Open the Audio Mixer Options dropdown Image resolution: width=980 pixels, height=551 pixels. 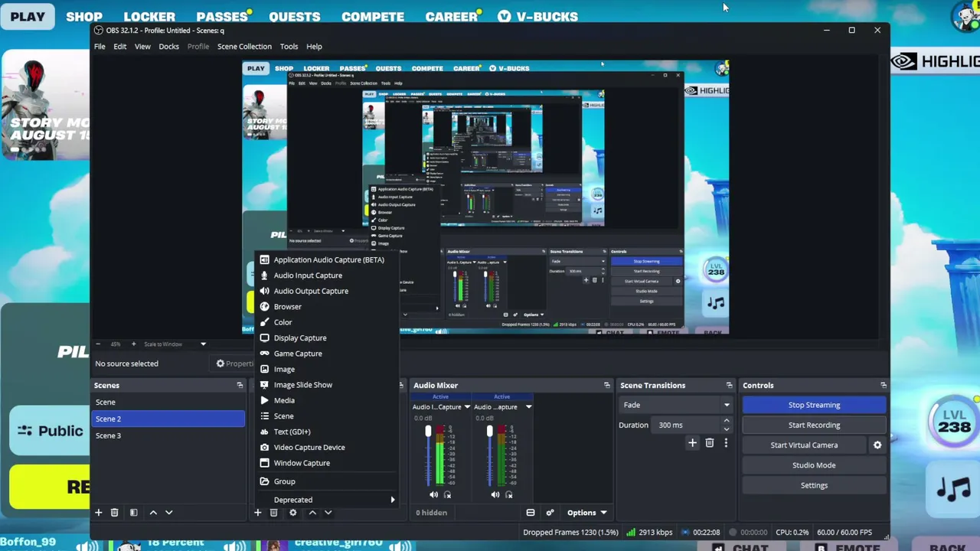(x=586, y=513)
